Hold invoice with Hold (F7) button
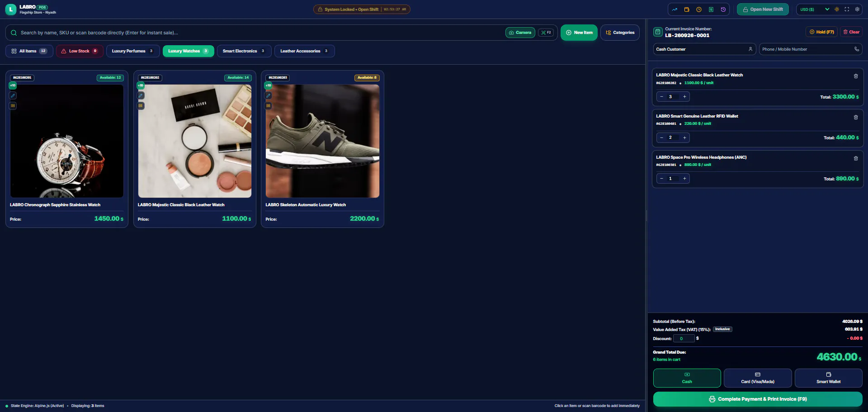Screen dimensions: 868x412 pos(821,32)
